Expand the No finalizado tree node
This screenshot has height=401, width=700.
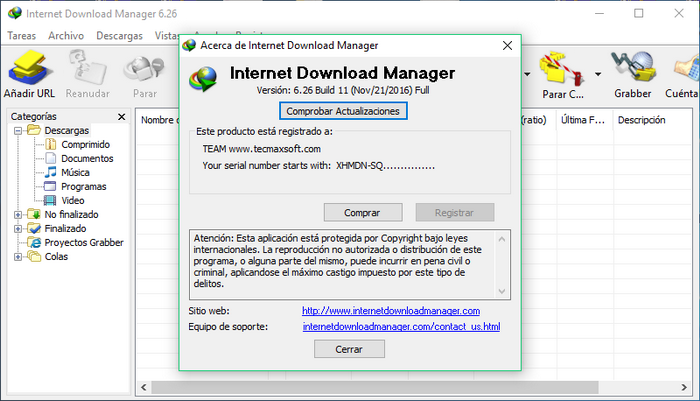18,215
